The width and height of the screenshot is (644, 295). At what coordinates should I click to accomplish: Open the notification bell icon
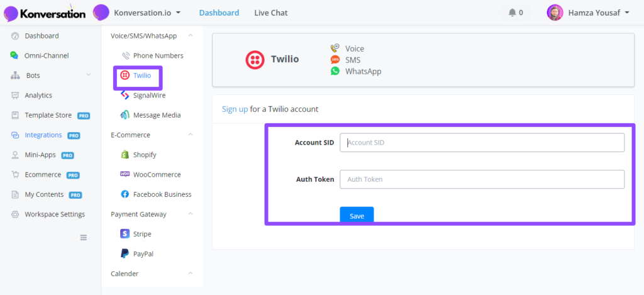pos(512,13)
